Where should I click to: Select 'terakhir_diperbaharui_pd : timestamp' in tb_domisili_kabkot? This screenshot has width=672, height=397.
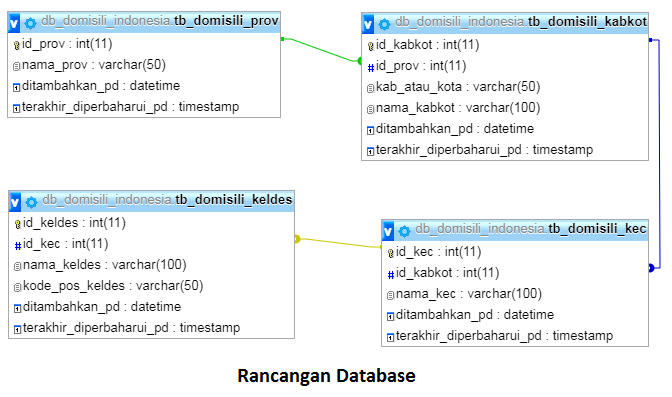click(484, 150)
